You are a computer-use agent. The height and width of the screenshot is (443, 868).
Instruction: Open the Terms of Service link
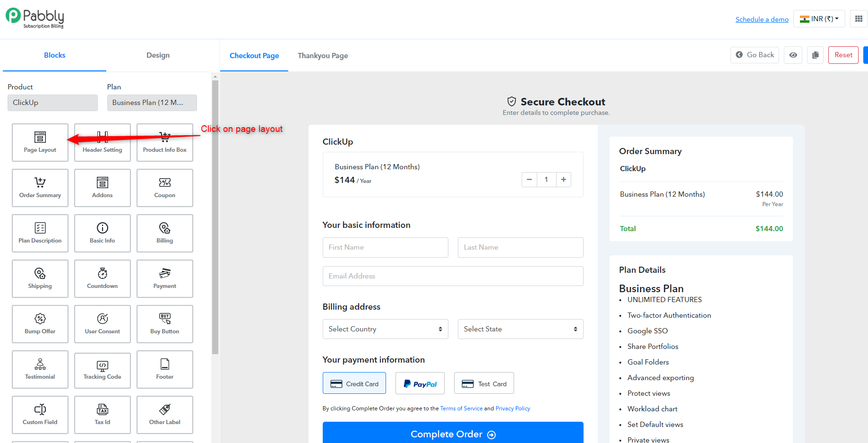461,408
